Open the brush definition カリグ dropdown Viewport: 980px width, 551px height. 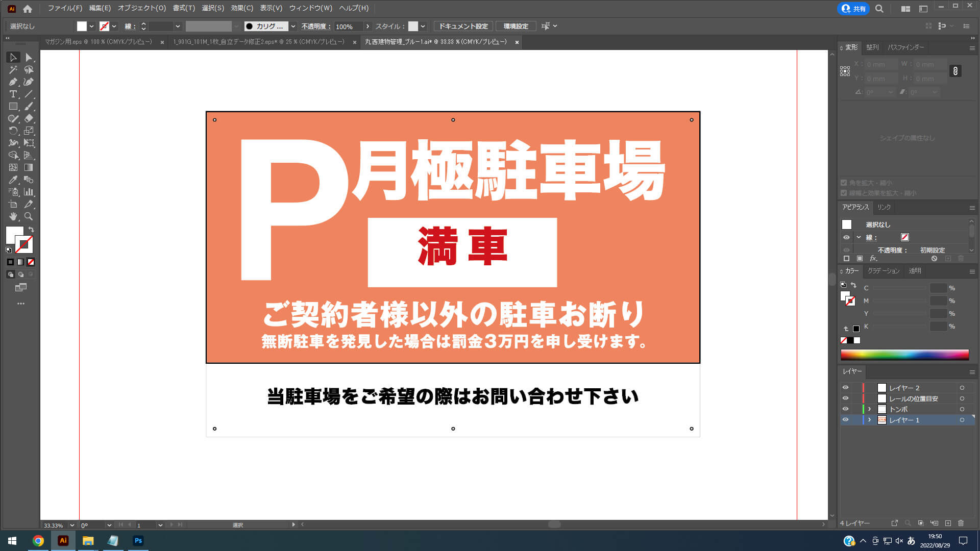tap(293, 26)
